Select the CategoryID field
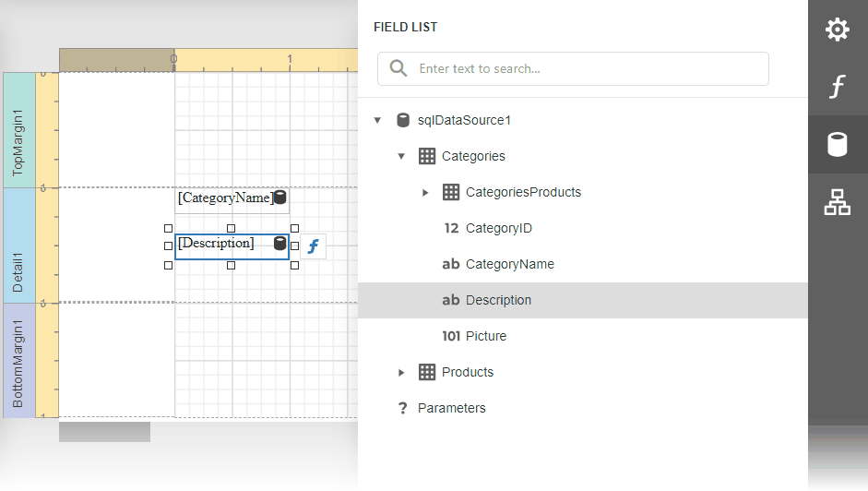Screen dimensions: 868x491 pyautogui.click(x=498, y=228)
